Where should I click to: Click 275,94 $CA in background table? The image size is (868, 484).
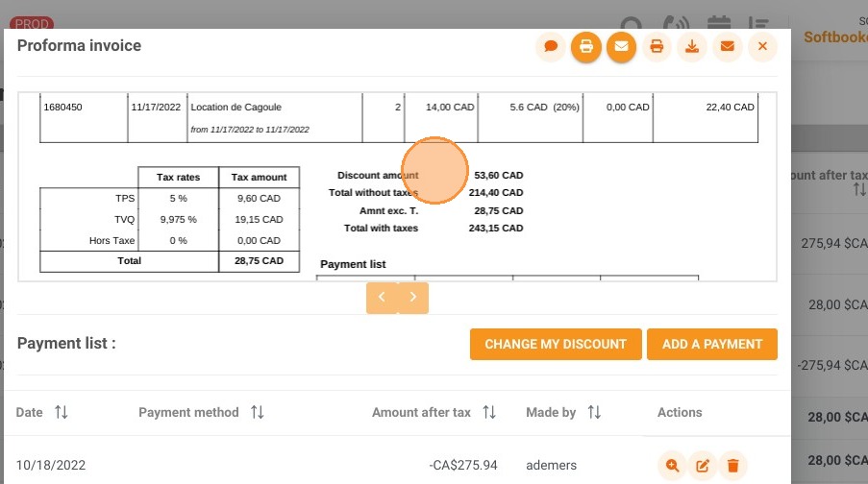[833, 243]
